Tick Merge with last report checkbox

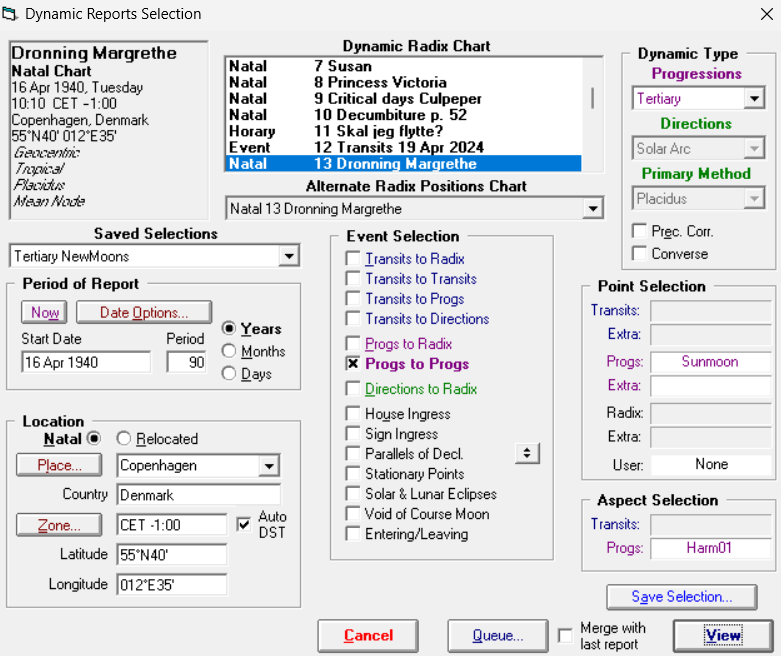pyautogui.click(x=565, y=636)
